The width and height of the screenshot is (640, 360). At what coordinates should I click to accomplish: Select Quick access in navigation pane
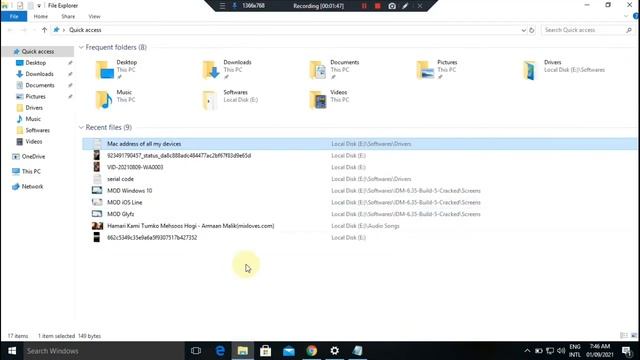click(x=38, y=51)
